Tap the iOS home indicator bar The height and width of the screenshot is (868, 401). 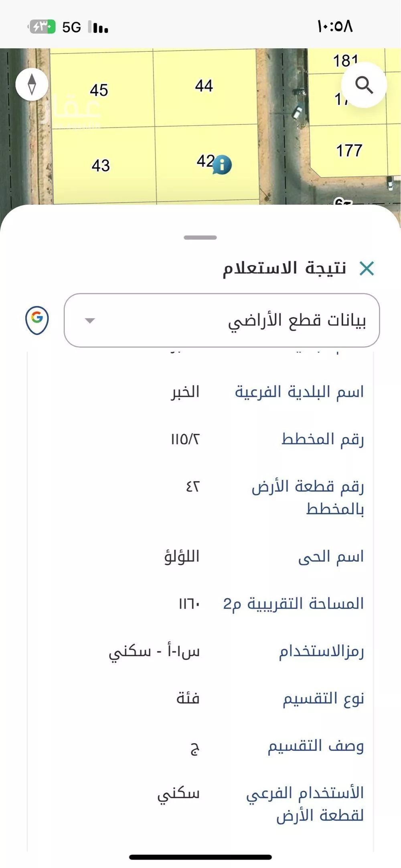[x=200, y=857]
